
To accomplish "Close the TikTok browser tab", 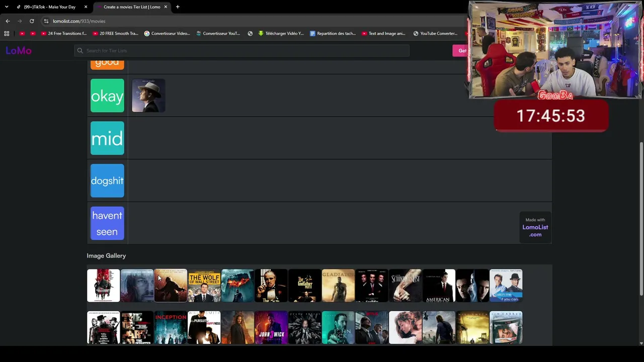I will [x=86, y=7].
